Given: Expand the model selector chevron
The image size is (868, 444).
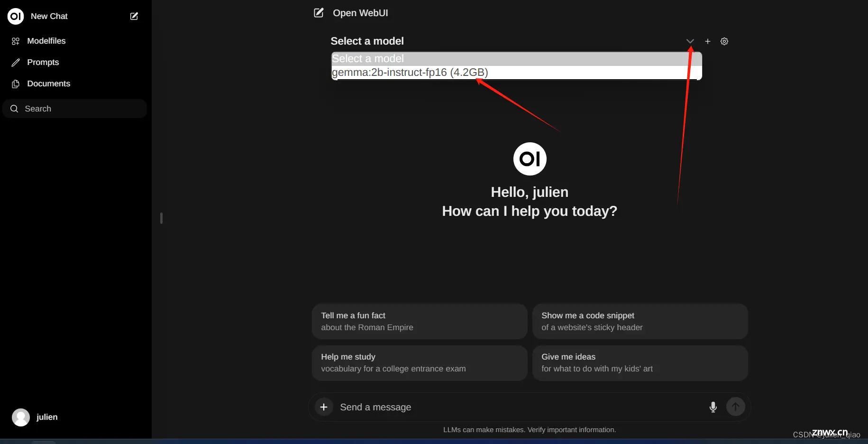Looking at the screenshot, I should coord(690,41).
